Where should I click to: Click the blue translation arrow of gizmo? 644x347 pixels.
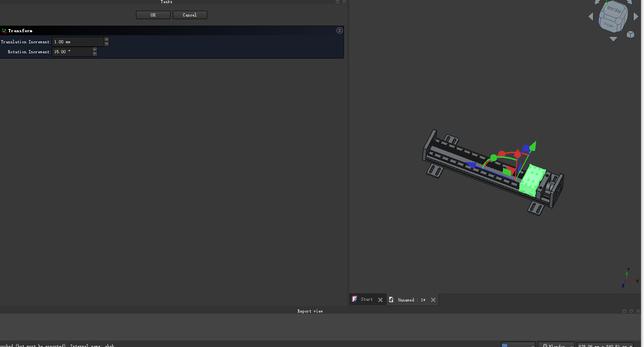pos(471,165)
